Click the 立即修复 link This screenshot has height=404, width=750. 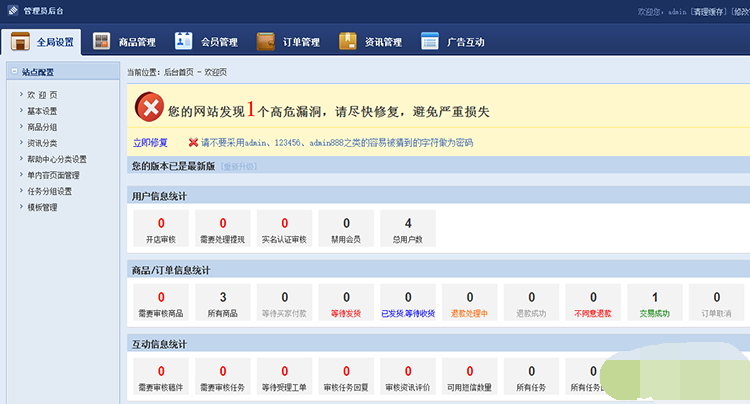tap(150, 142)
